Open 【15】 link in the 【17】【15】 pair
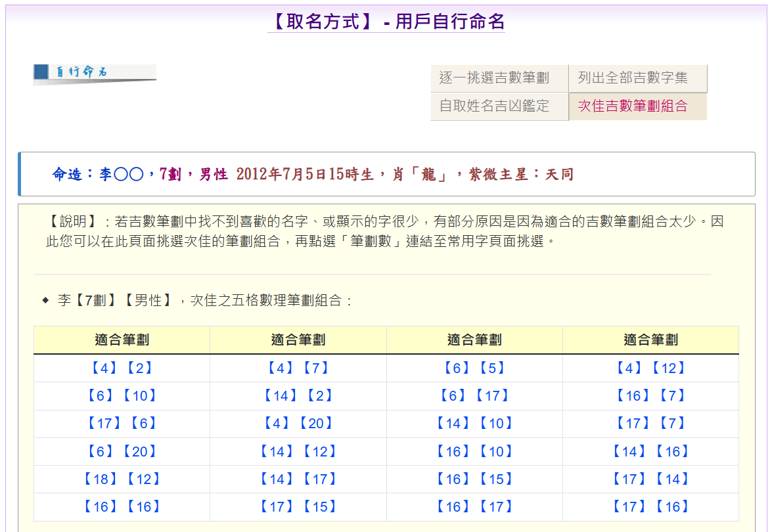Image resolution: width=770 pixels, height=532 pixels. click(x=320, y=506)
